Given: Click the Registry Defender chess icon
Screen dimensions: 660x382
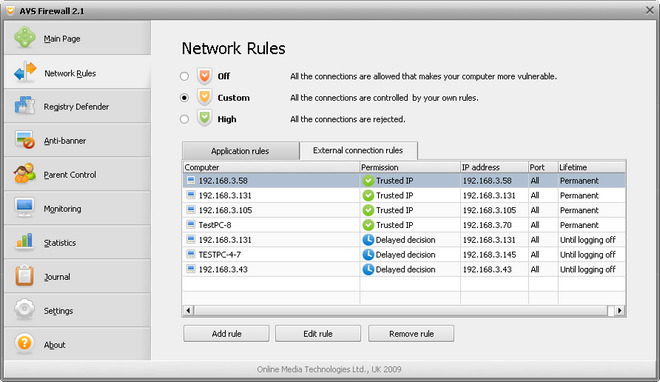Looking at the screenshot, I should coord(25,106).
